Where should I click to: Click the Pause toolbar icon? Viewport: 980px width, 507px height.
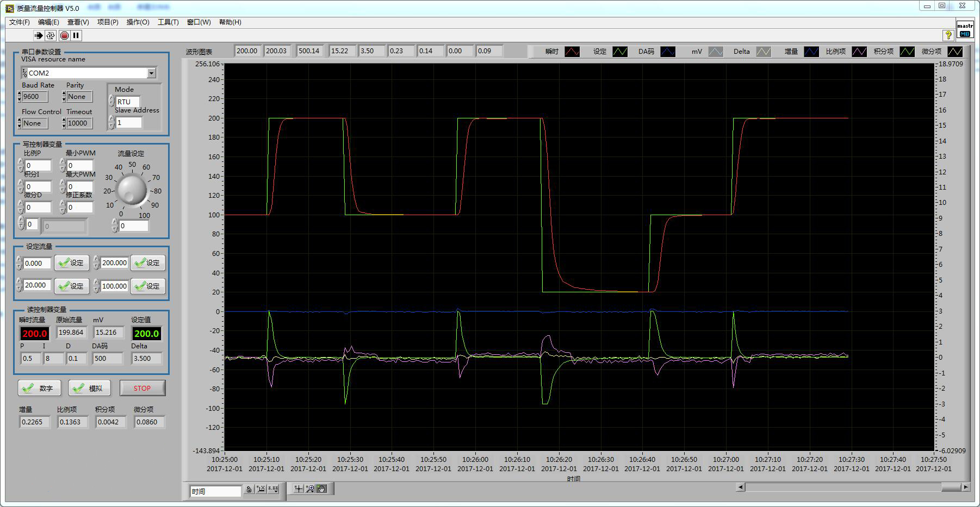click(76, 35)
